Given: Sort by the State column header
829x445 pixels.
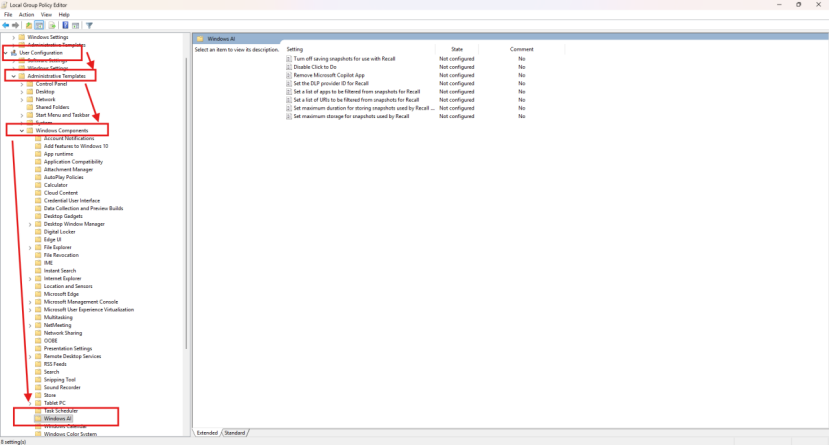Looking at the screenshot, I should [x=457, y=49].
